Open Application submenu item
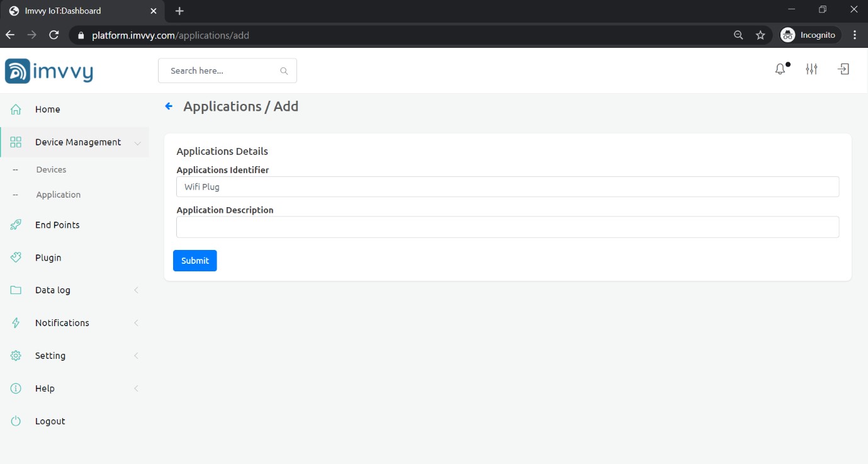The height and width of the screenshot is (464, 868). (x=59, y=195)
